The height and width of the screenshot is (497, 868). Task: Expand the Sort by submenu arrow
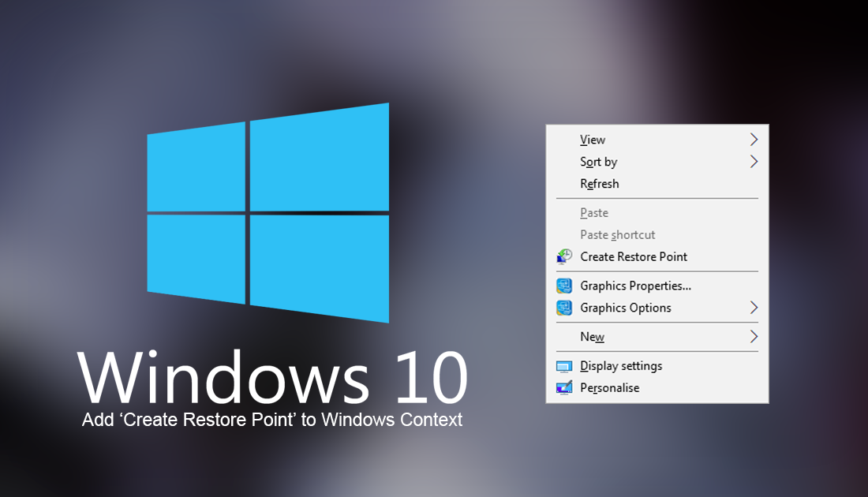point(754,162)
